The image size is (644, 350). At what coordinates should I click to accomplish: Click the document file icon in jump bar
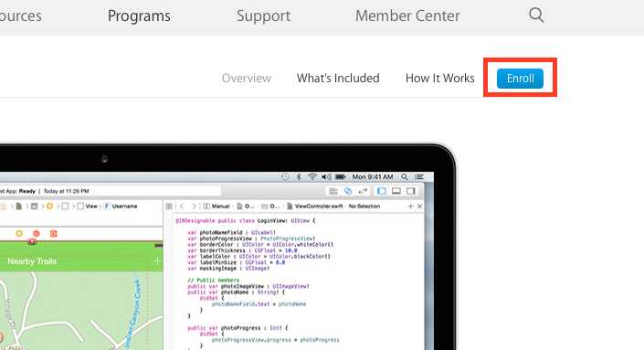(19, 207)
